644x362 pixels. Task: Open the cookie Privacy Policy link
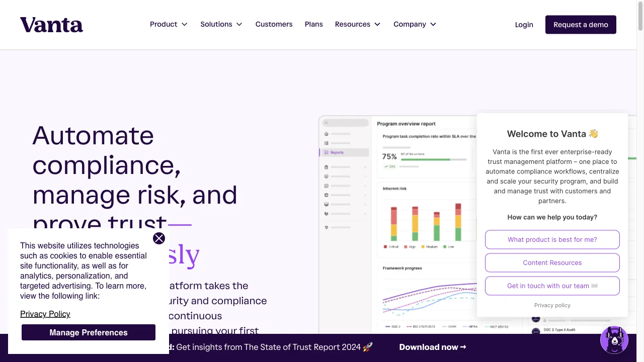coord(45,314)
